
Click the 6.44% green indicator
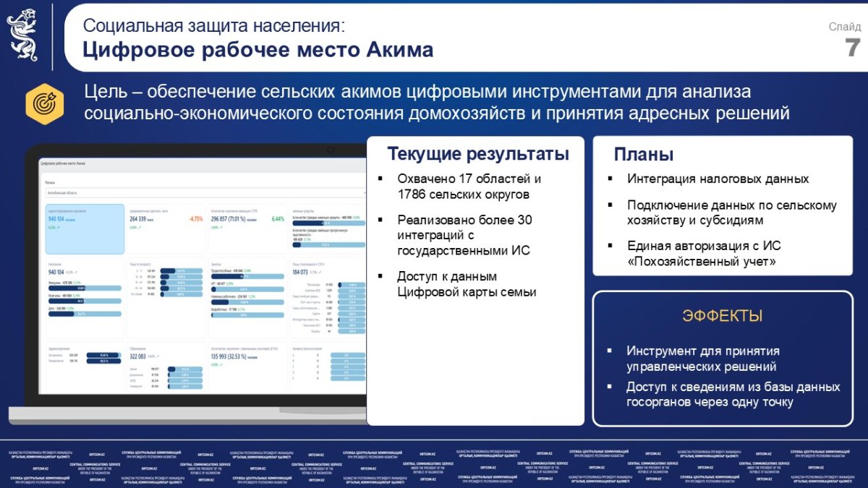click(x=277, y=218)
